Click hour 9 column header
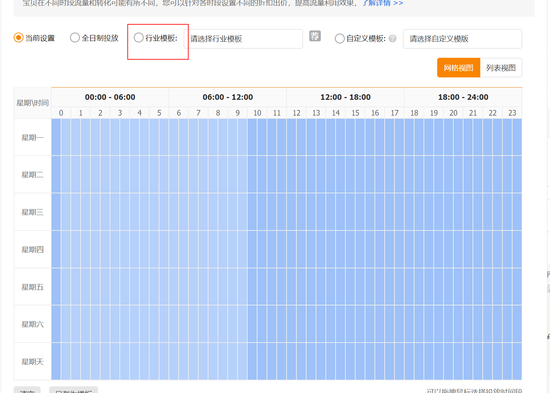The image size is (550, 393). (238, 113)
